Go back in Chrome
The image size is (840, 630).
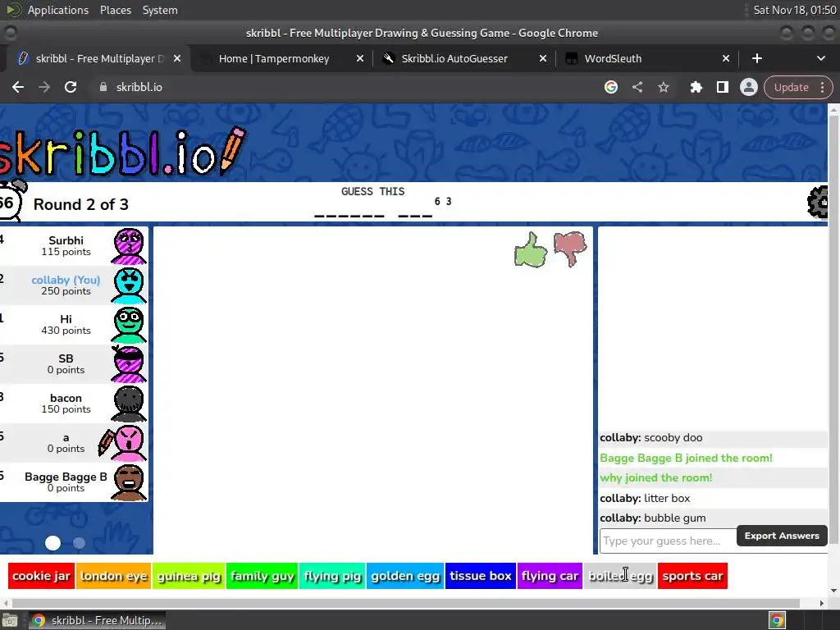(18, 87)
